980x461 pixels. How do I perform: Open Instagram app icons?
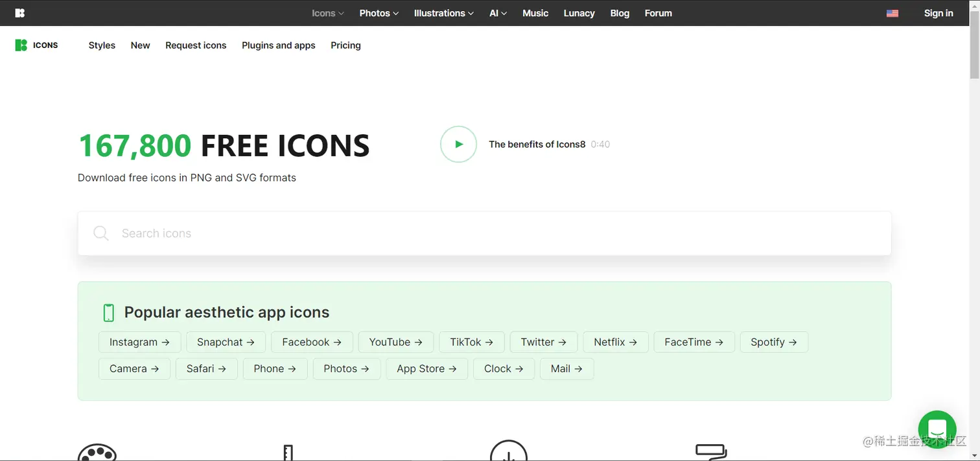coord(139,342)
